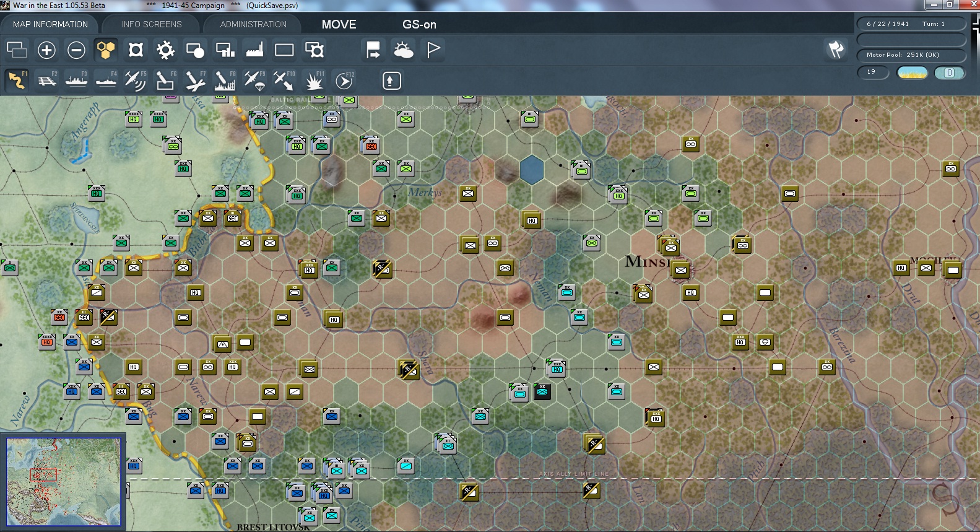Select the F6 bomb ground unit icon
The width and height of the screenshot is (980, 532).
(x=165, y=81)
